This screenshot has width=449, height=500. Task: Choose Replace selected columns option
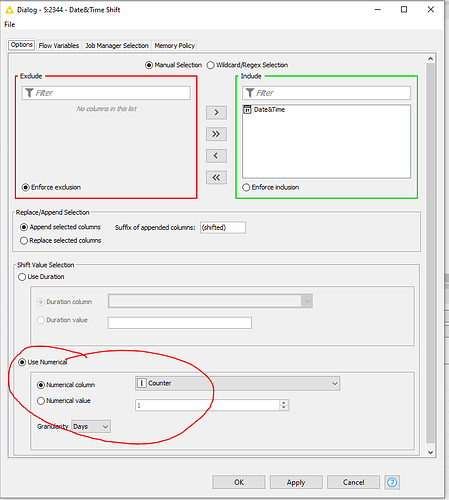pyautogui.click(x=24, y=241)
